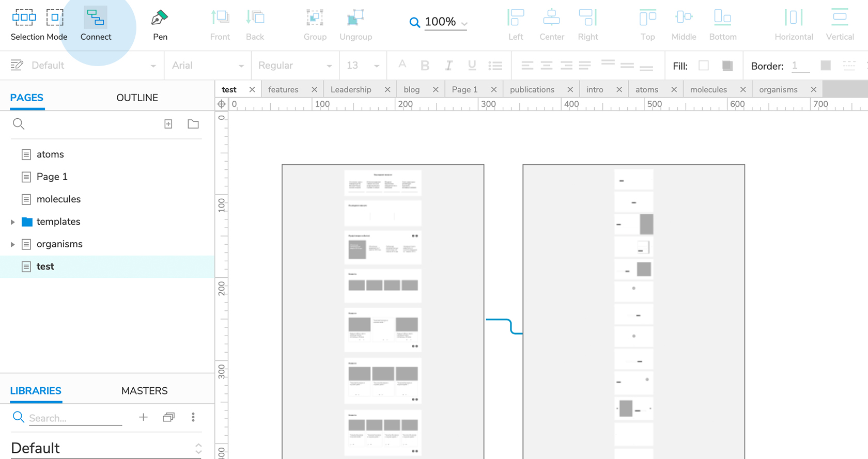
Task: Click the Add Page icon
Action: click(168, 124)
